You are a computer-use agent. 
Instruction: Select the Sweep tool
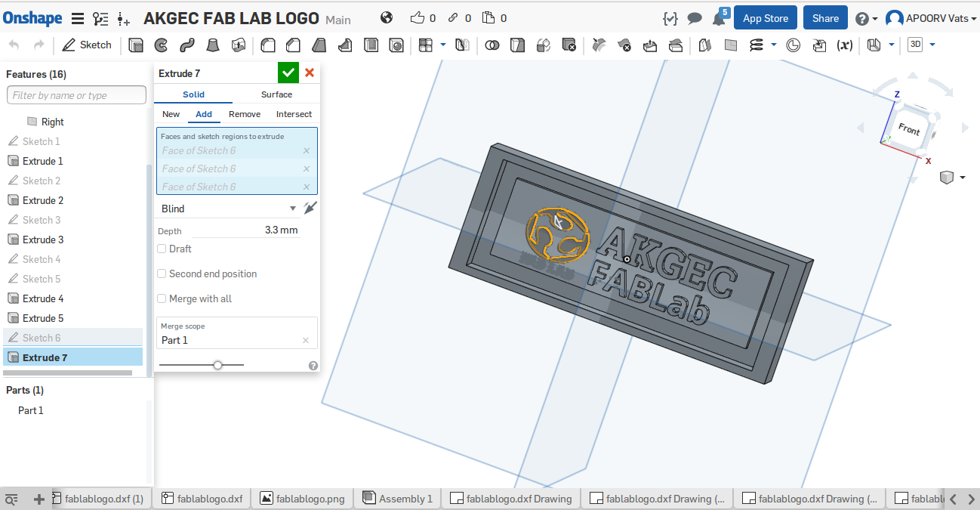pyautogui.click(x=187, y=45)
